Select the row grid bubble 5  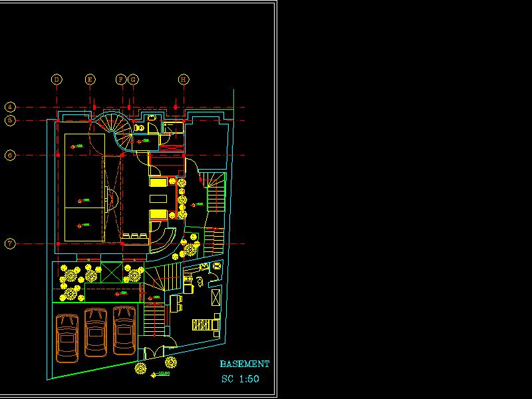(10, 120)
